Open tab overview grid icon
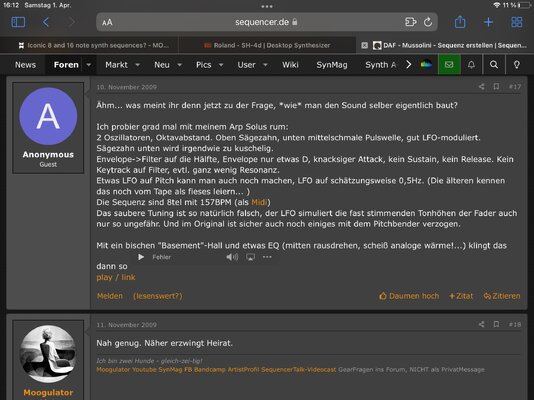Viewport: 534px width, 400px height. [517, 22]
